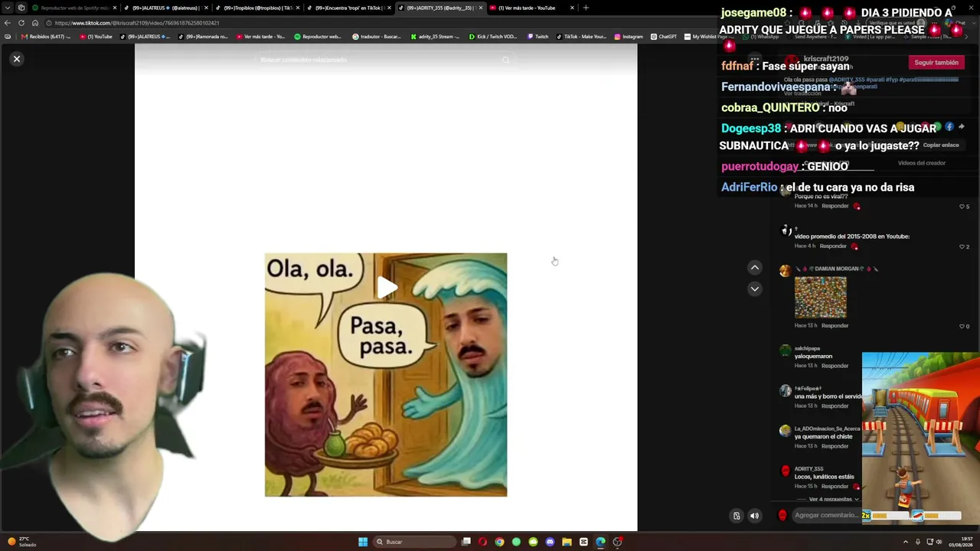980x551 pixels.
Task: Close the ADRITY_355 browser tab
Action: pos(481,8)
